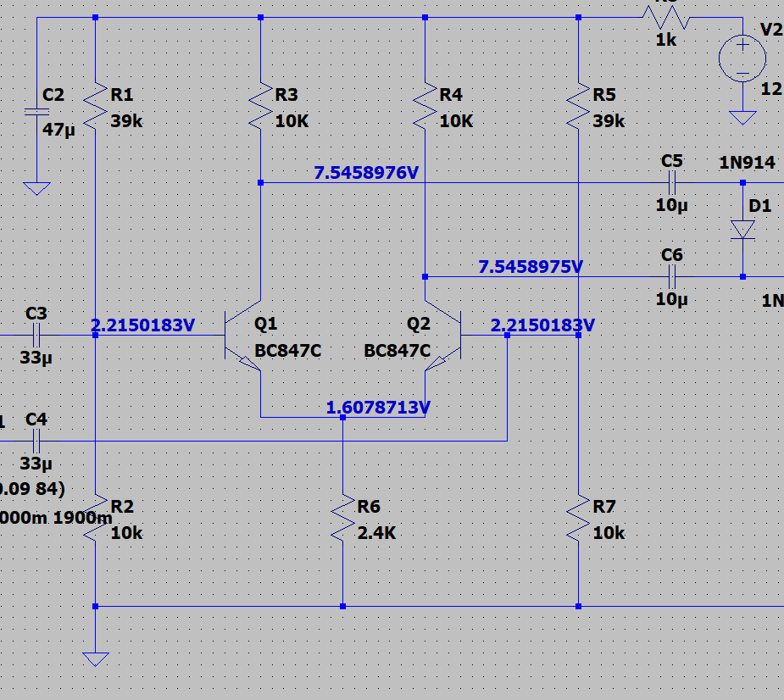Image resolution: width=784 pixels, height=700 pixels.
Task: Select the R1 resistor symbol
Action: tap(96, 106)
